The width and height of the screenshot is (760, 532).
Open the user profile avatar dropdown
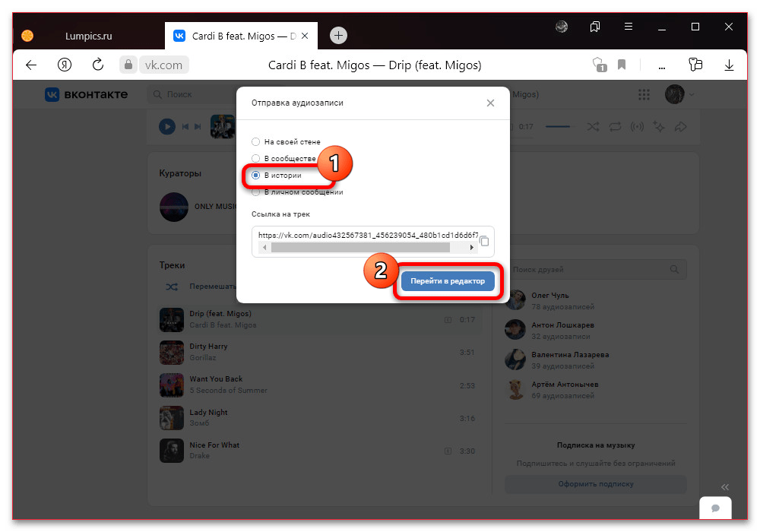679,94
